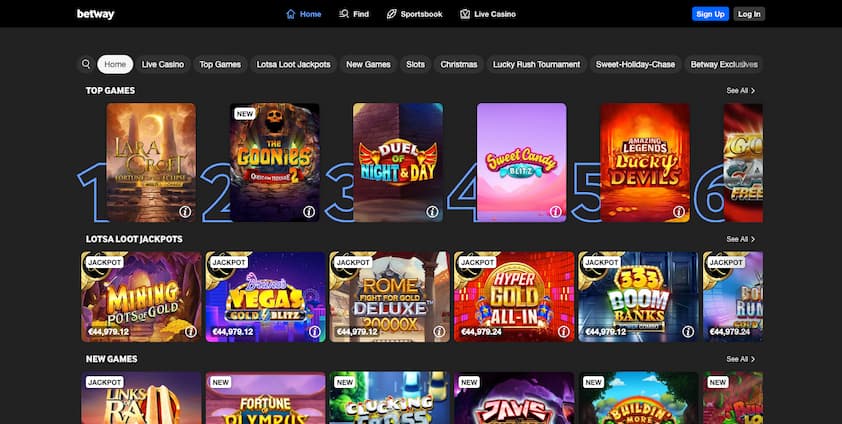Click the Find magnifier icon in header
Image resolution: width=842 pixels, height=424 pixels.
click(344, 14)
